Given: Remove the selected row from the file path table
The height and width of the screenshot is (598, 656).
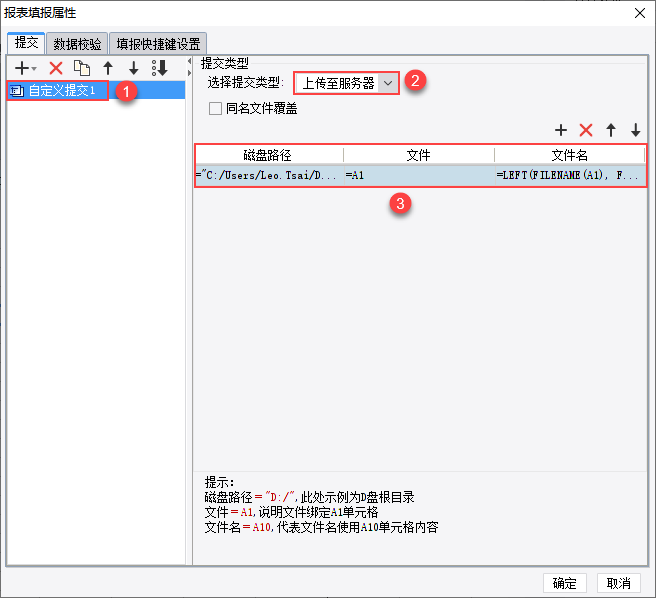Looking at the screenshot, I should click(x=586, y=130).
